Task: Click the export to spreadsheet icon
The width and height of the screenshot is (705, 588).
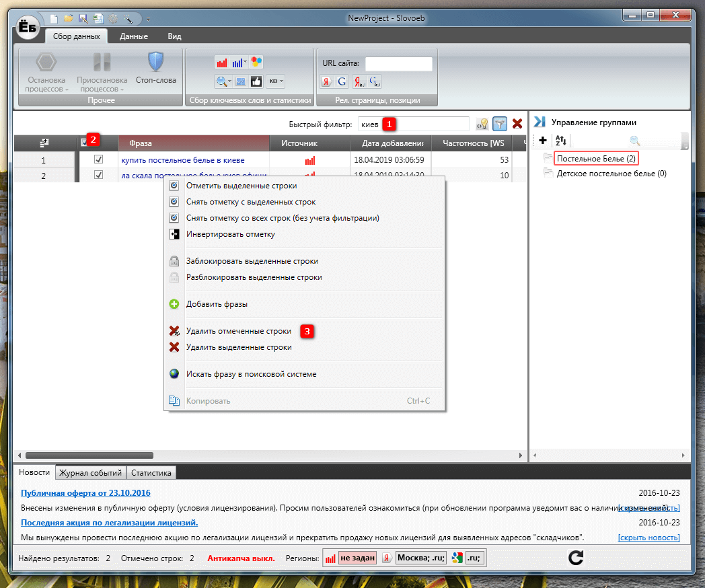Action: (x=98, y=18)
